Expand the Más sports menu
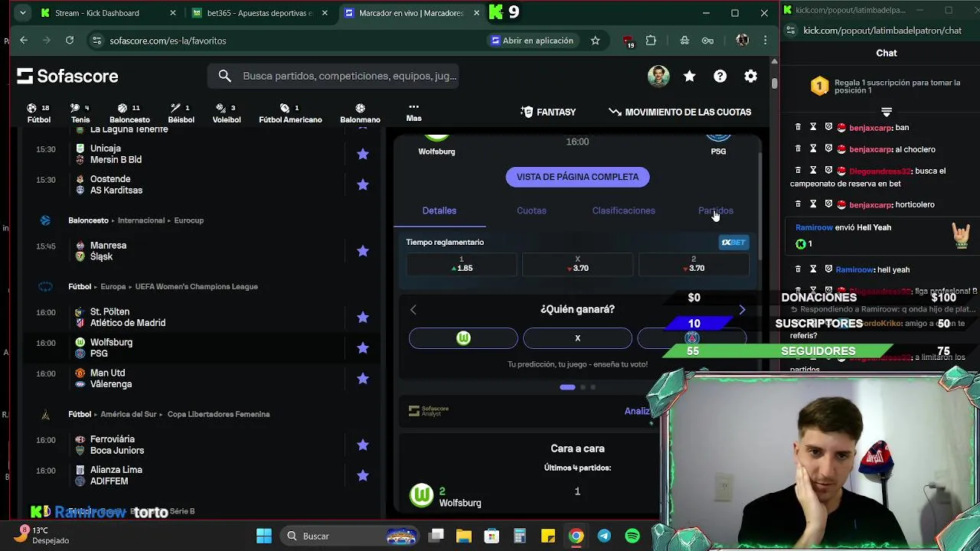980x551 pixels. tap(413, 112)
